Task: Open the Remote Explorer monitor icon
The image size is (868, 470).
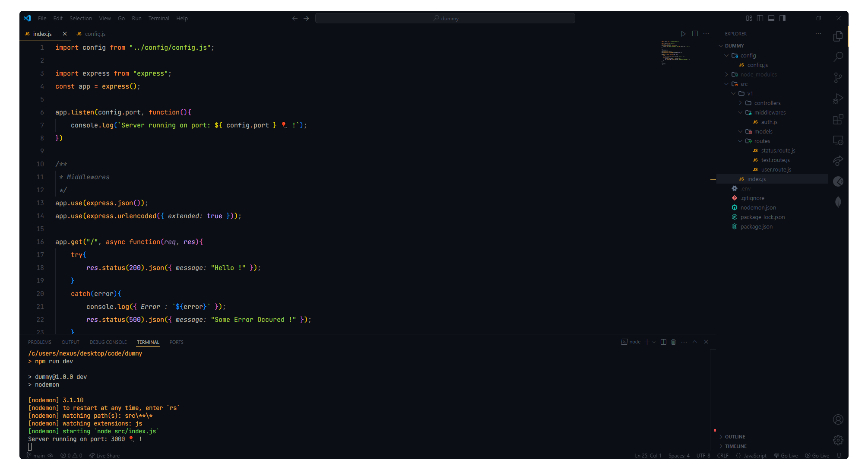Action: click(838, 140)
